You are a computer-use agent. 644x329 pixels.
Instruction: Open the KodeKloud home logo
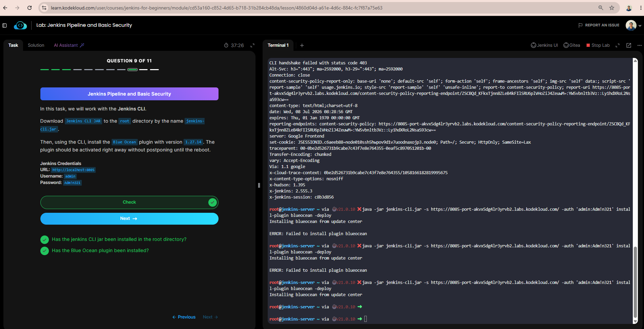tap(20, 25)
